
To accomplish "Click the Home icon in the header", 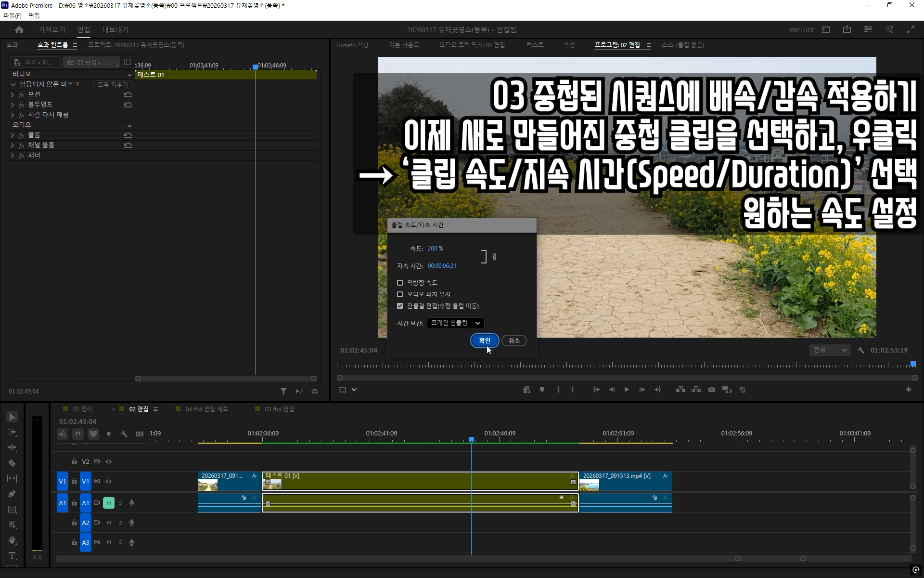I will [19, 30].
